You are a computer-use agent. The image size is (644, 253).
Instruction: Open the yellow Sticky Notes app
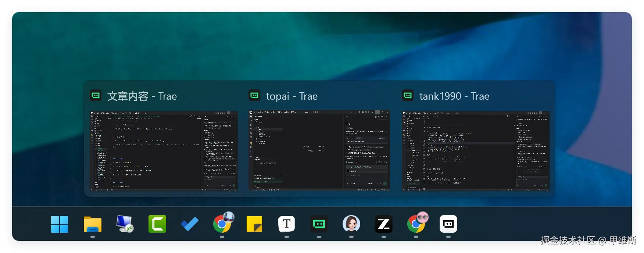tap(254, 224)
